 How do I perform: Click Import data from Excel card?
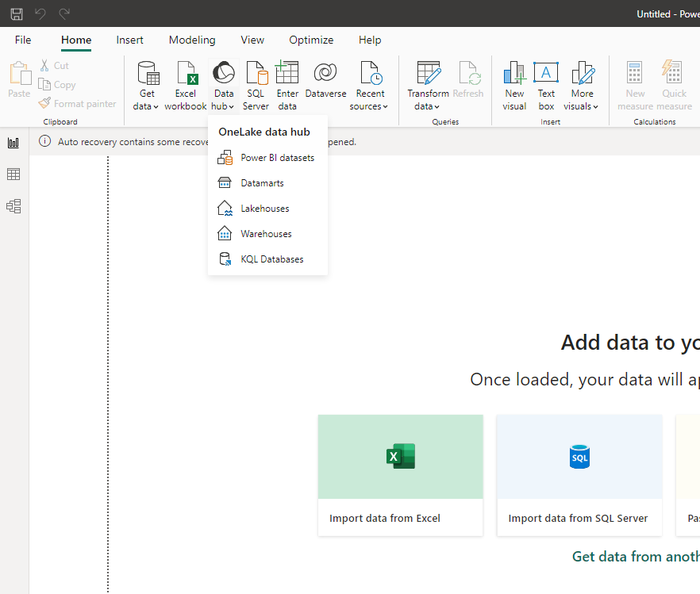[401, 475]
